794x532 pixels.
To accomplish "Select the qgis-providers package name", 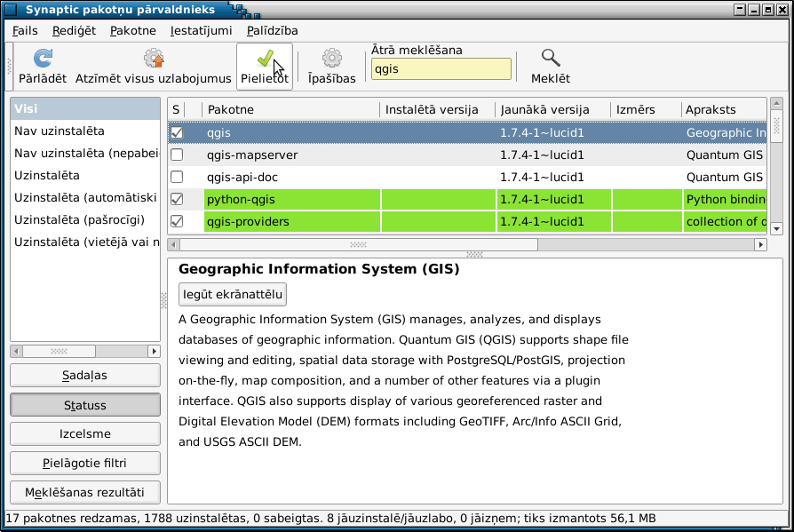I will coord(248,222).
